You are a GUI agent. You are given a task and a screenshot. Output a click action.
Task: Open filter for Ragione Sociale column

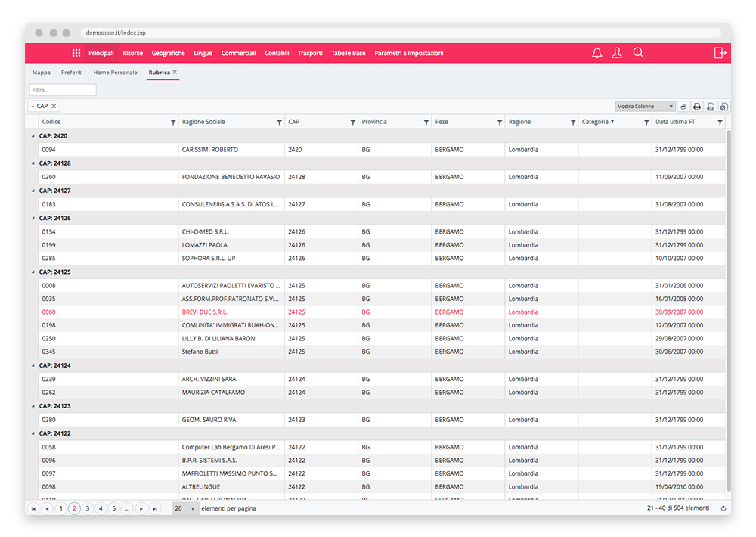click(x=279, y=123)
